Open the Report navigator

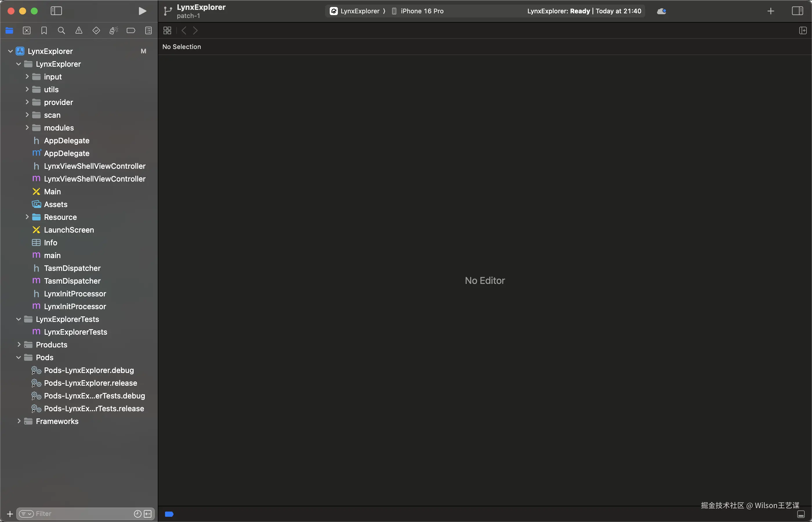[x=148, y=31]
